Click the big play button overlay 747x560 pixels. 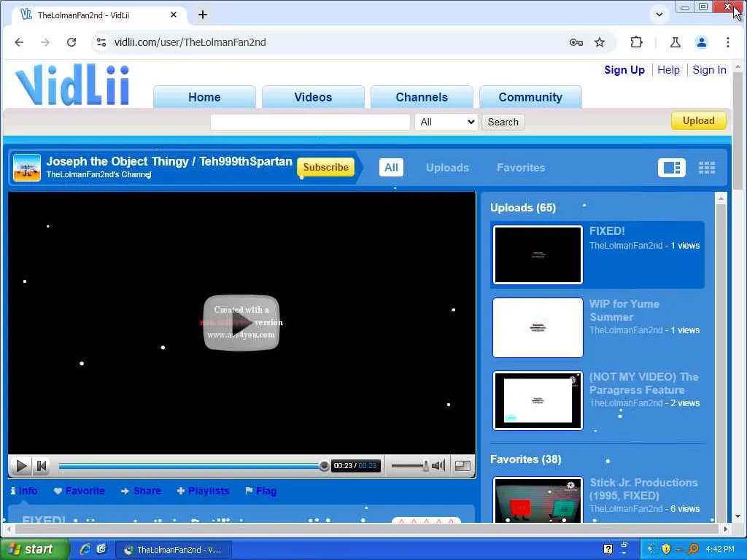(x=241, y=323)
